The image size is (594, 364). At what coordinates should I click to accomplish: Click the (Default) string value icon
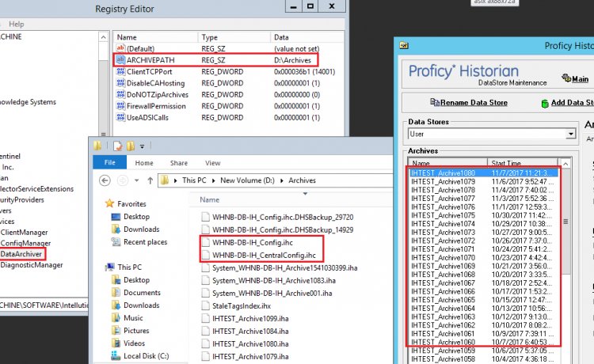click(120, 48)
